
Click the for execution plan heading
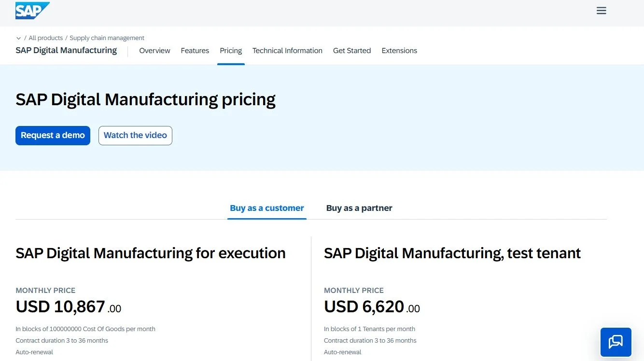(151, 253)
